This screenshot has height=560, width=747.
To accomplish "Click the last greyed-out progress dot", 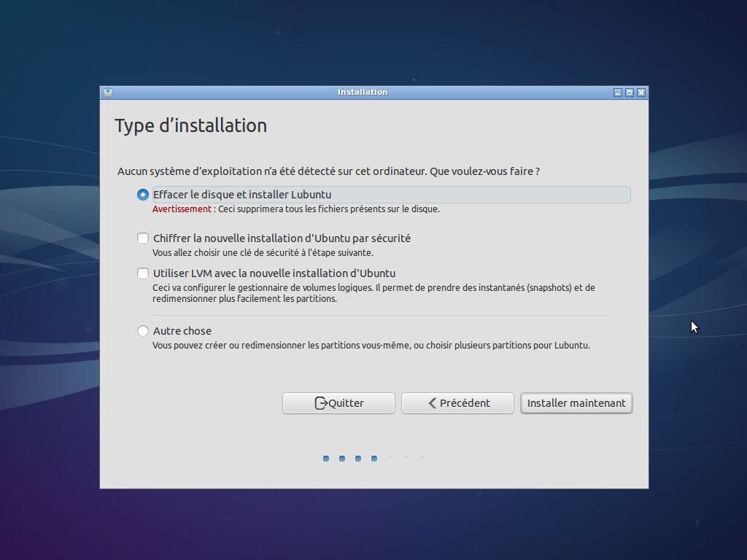I will [422, 459].
